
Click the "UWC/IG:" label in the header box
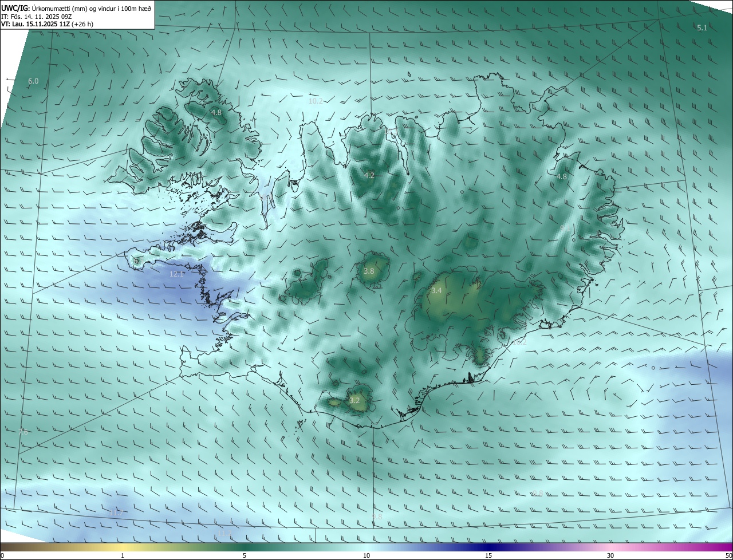pos(15,7)
